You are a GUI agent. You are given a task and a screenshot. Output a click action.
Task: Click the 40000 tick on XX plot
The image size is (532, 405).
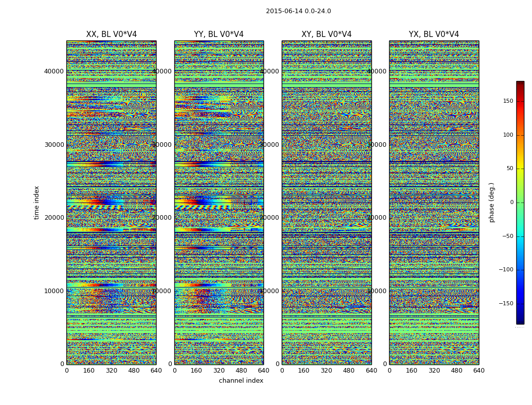(x=54, y=71)
